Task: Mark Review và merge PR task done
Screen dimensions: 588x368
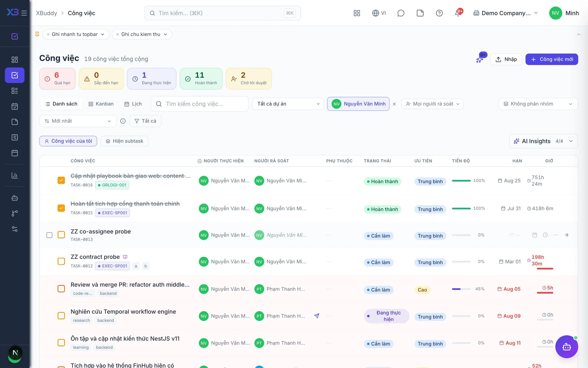Action: [x=61, y=289]
